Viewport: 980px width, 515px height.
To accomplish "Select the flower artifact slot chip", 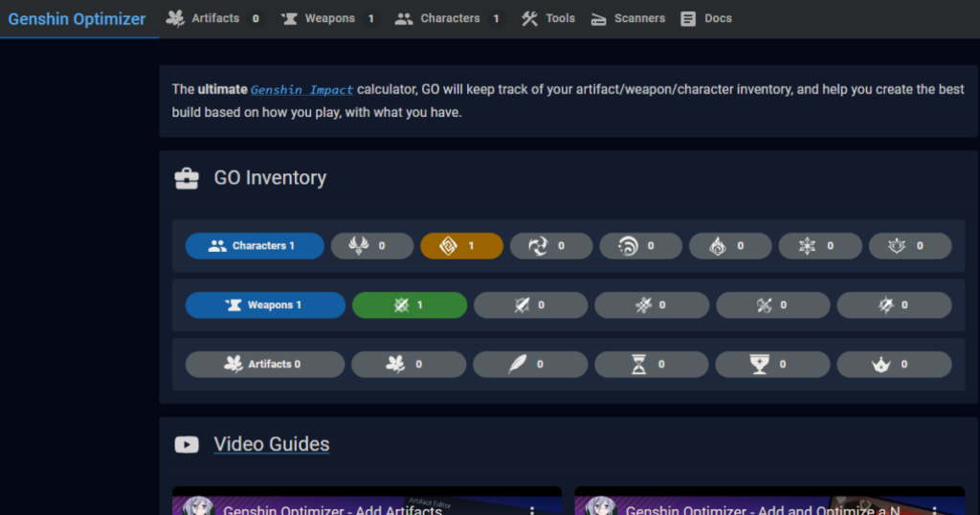I will 408,365.
